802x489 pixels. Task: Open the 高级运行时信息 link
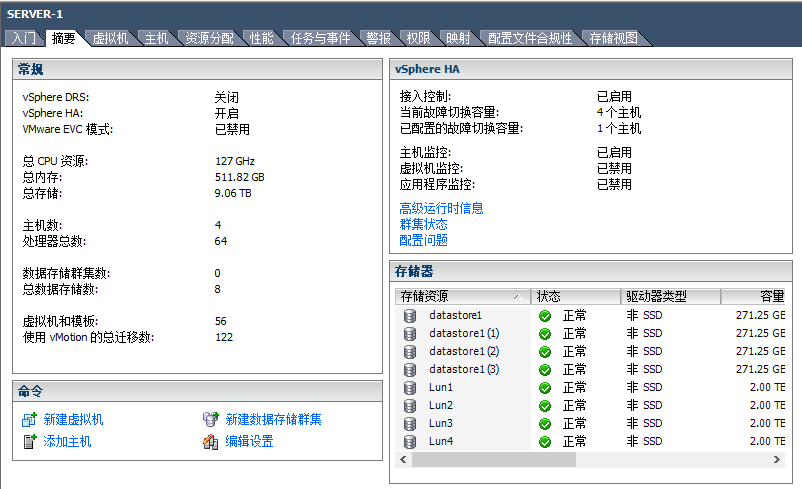click(441, 208)
